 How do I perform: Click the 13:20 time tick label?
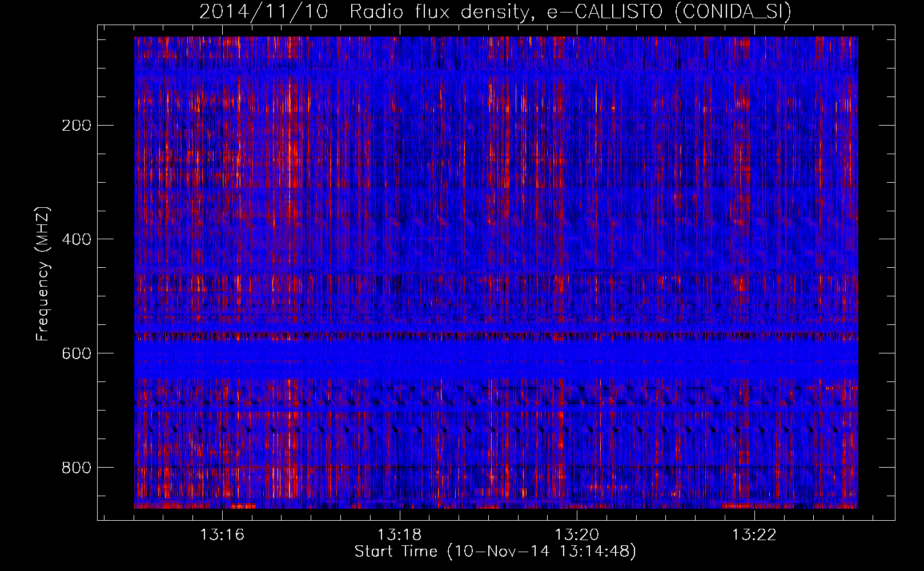click(x=577, y=534)
